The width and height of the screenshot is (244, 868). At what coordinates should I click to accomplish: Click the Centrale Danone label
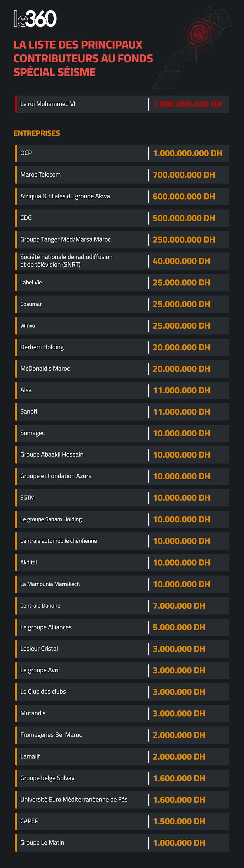point(40,605)
